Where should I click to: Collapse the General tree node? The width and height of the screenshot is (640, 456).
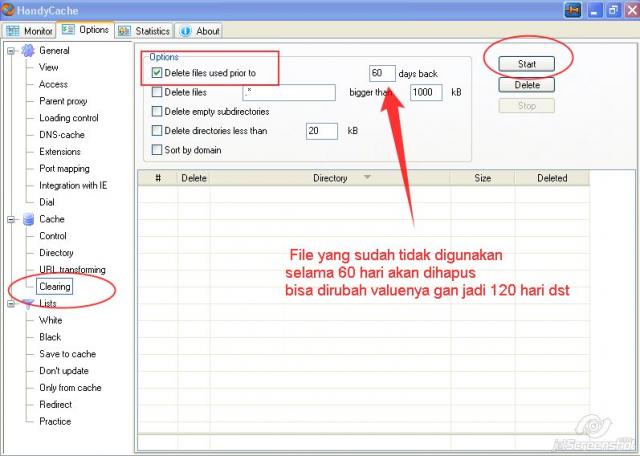[x=11, y=51]
